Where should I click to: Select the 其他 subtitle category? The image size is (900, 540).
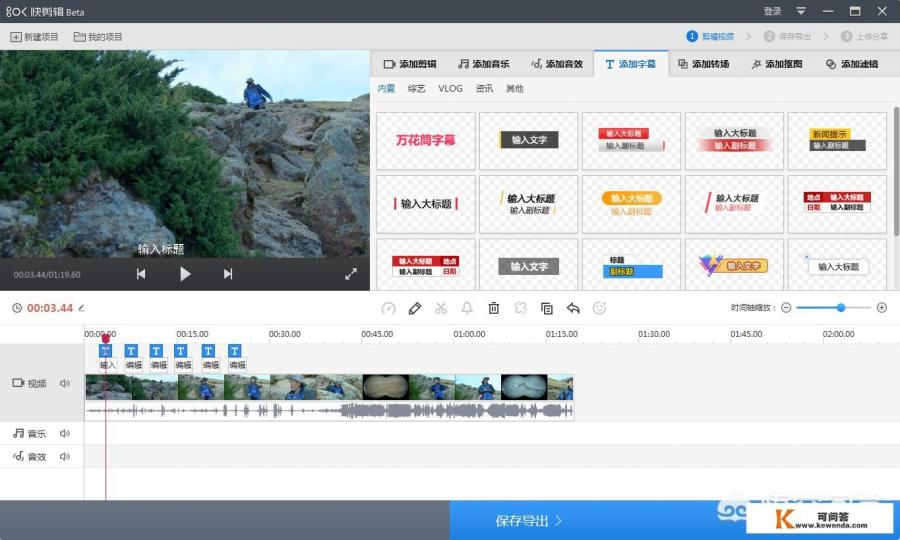[x=514, y=88]
